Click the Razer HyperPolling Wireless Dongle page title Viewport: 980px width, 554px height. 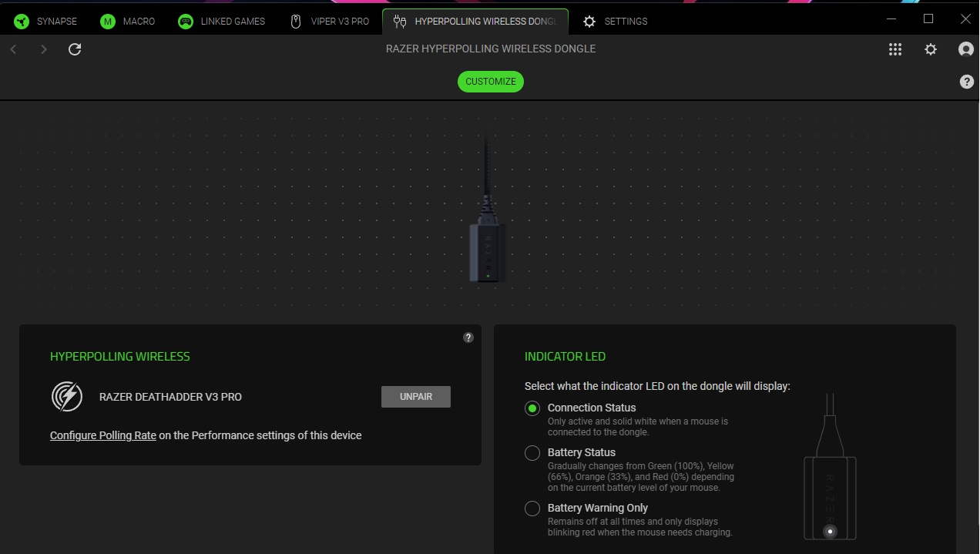pos(491,49)
